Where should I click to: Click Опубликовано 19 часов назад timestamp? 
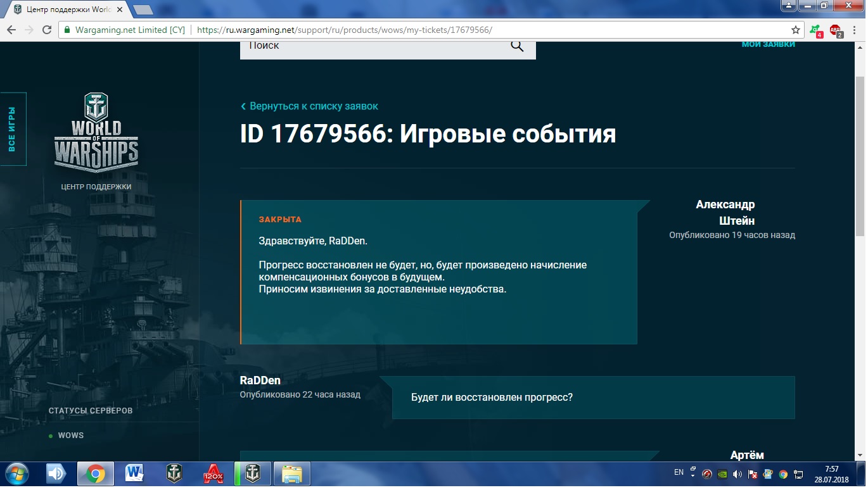[x=732, y=235]
